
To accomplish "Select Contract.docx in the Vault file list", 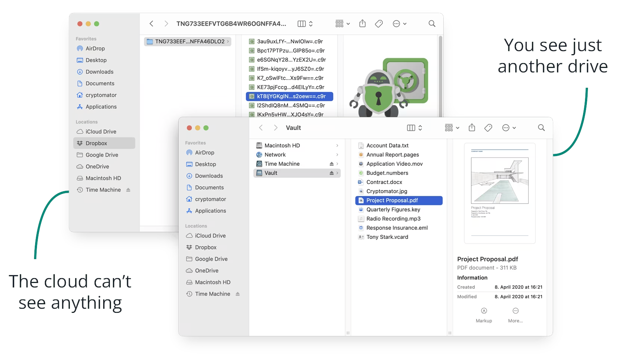I will click(x=384, y=182).
